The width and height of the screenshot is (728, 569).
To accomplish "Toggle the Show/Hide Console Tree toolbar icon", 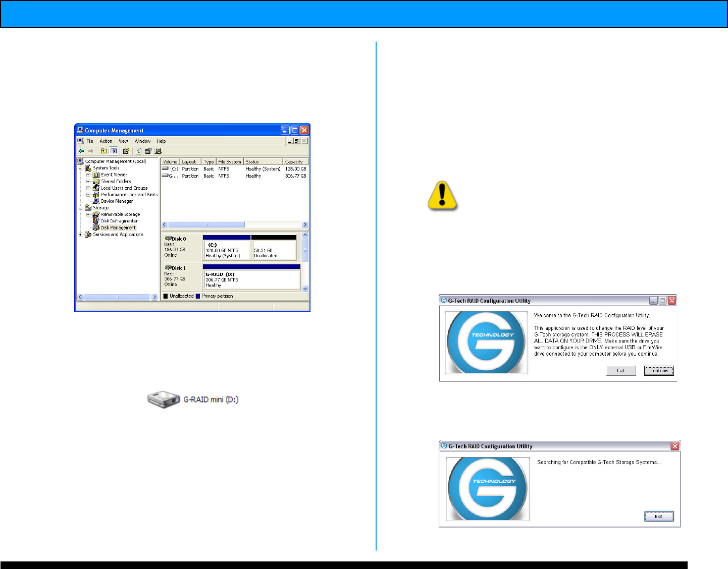I will 114,151.
